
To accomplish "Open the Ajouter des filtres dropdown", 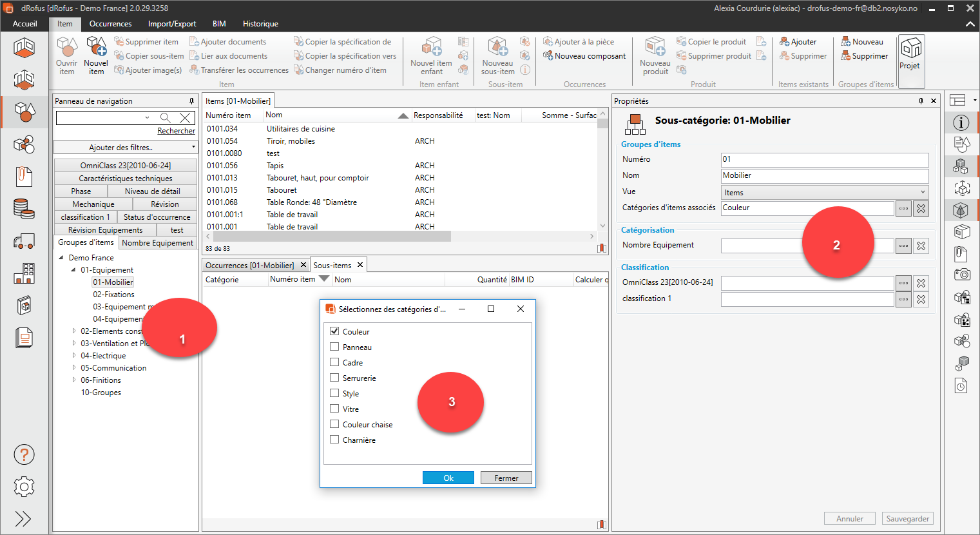I will (125, 148).
